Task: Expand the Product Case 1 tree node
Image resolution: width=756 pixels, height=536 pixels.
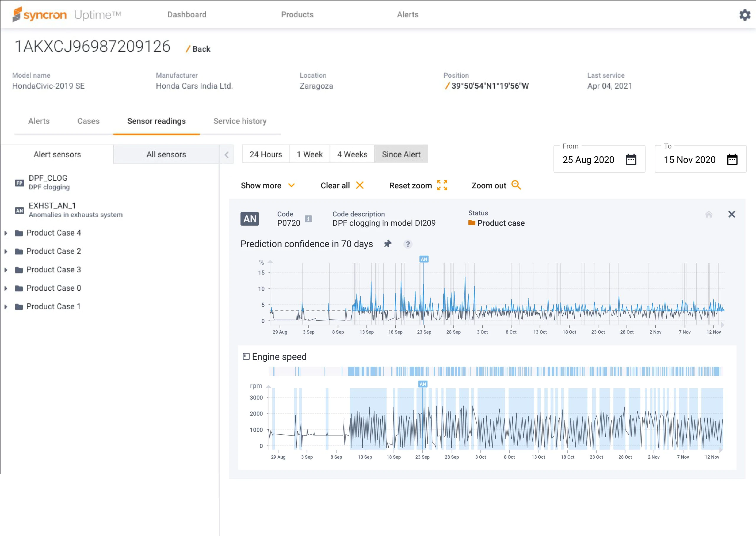Action: point(6,307)
